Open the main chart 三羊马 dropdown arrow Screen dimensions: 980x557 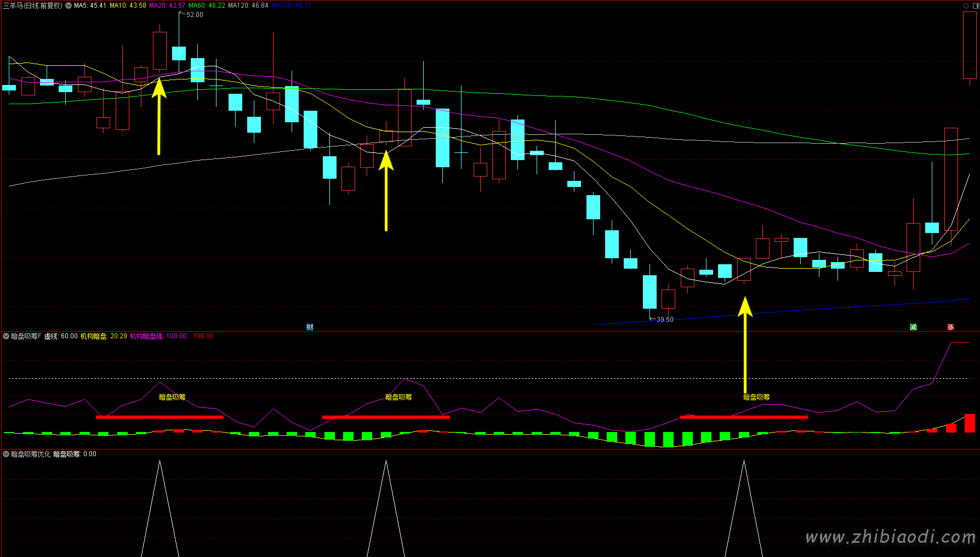click(x=69, y=5)
